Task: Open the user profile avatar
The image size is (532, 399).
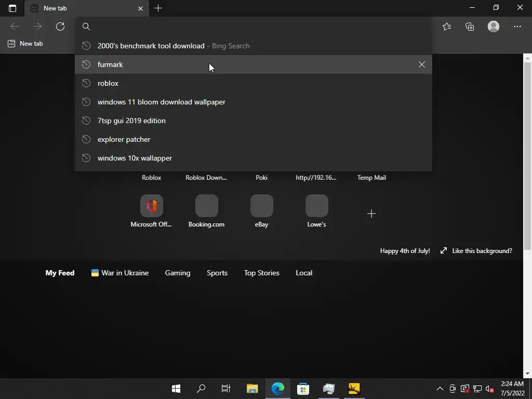Action: (494, 26)
